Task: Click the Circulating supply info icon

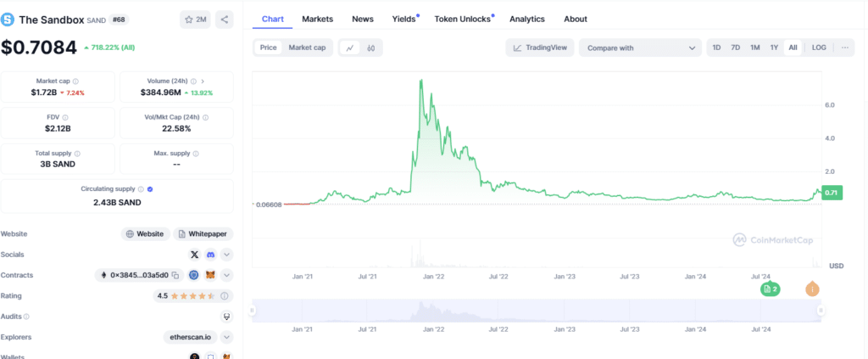Action: pyautogui.click(x=141, y=189)
